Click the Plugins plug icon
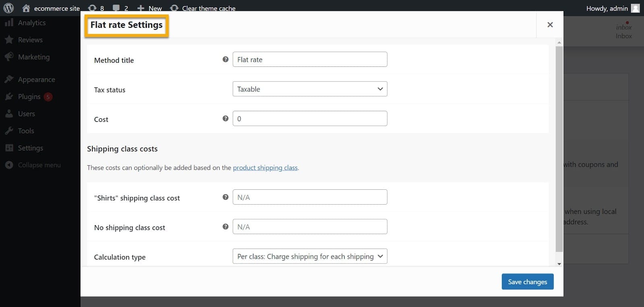The image size is (644, 307). [x=9, y=97]
